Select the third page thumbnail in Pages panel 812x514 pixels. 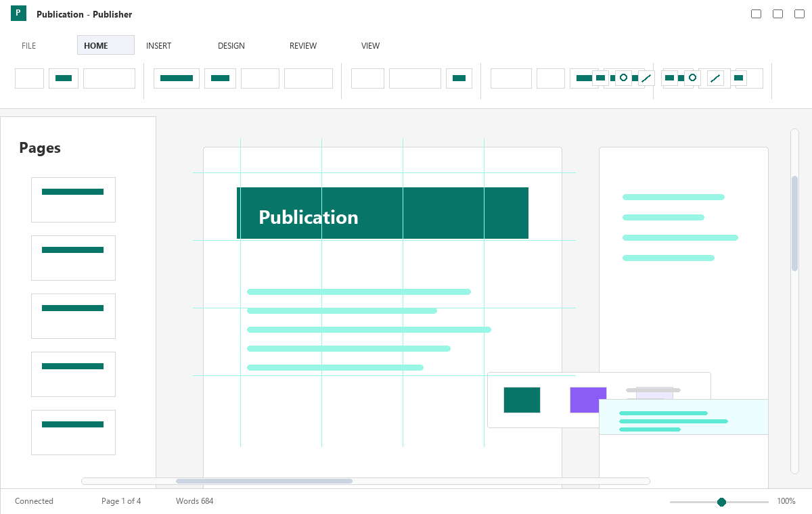(73, 316)
